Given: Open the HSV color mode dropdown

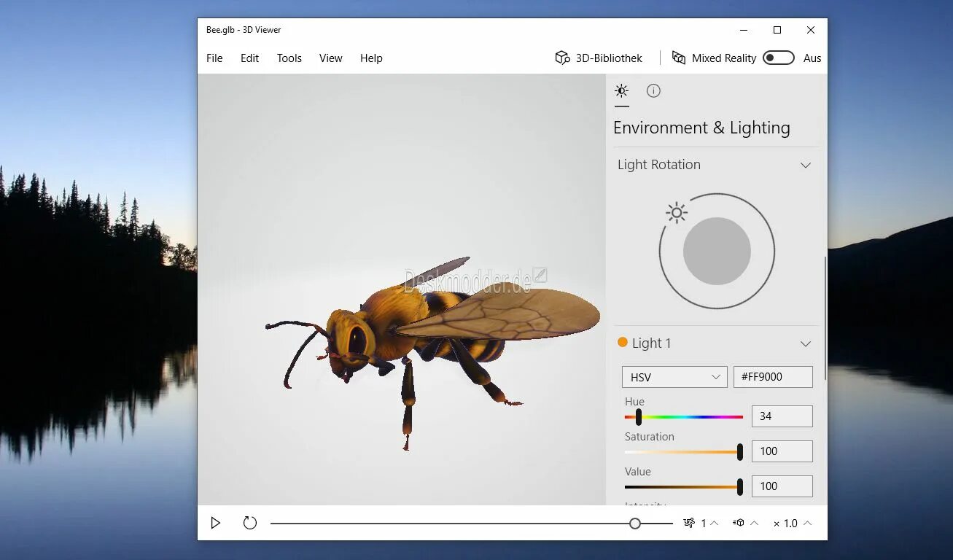Looking at the screenshot, I should point(674,377).
